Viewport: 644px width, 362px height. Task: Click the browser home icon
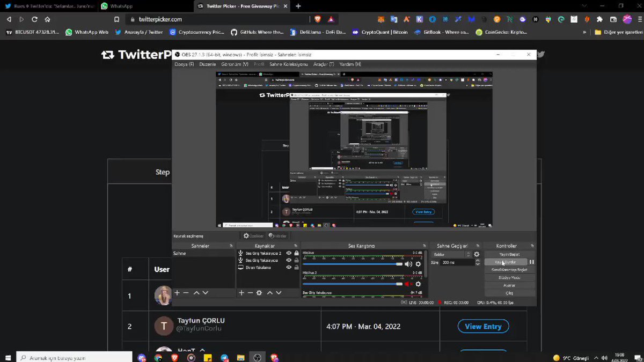tap(48, 19)
